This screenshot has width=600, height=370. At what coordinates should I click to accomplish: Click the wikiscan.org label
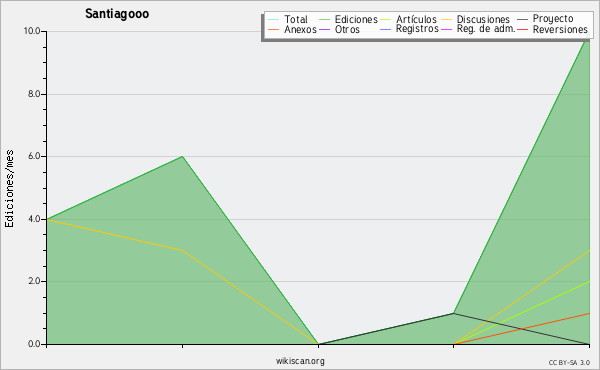click(x=300, y=361)
